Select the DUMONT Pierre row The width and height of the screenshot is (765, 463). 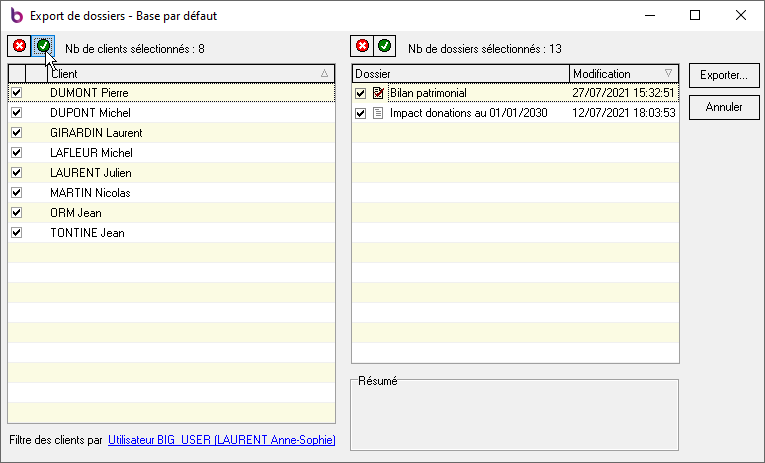tap(172, 93)
